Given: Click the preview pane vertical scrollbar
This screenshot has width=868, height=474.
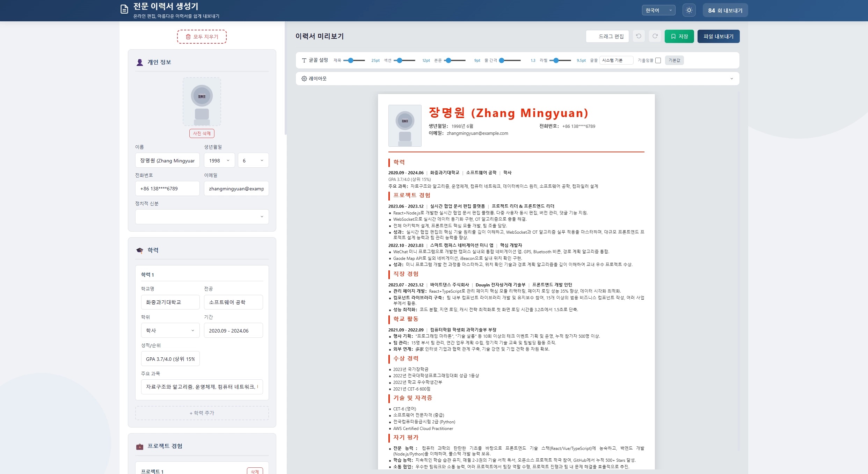Looking at the screenshot, I should point(738,271).
